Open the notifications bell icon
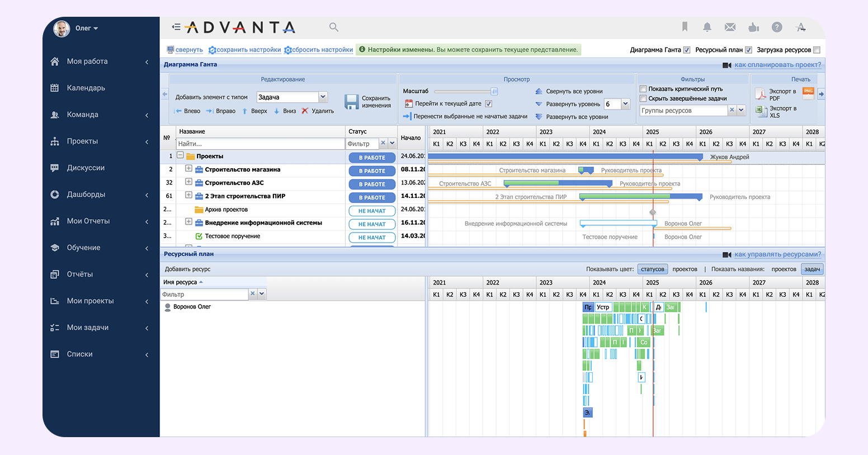This screenshot has height=455, width=868. tap(707, 27)
